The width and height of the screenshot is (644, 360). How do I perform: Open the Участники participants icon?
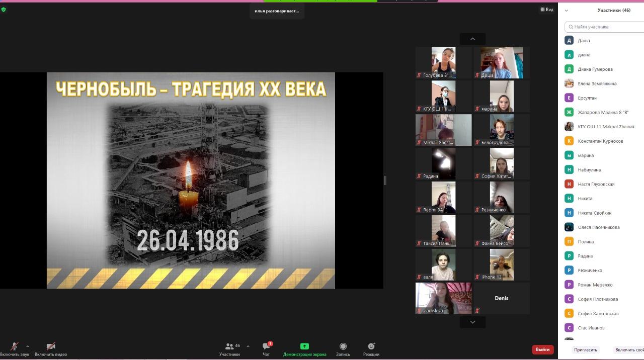click(x=229, y=346)
